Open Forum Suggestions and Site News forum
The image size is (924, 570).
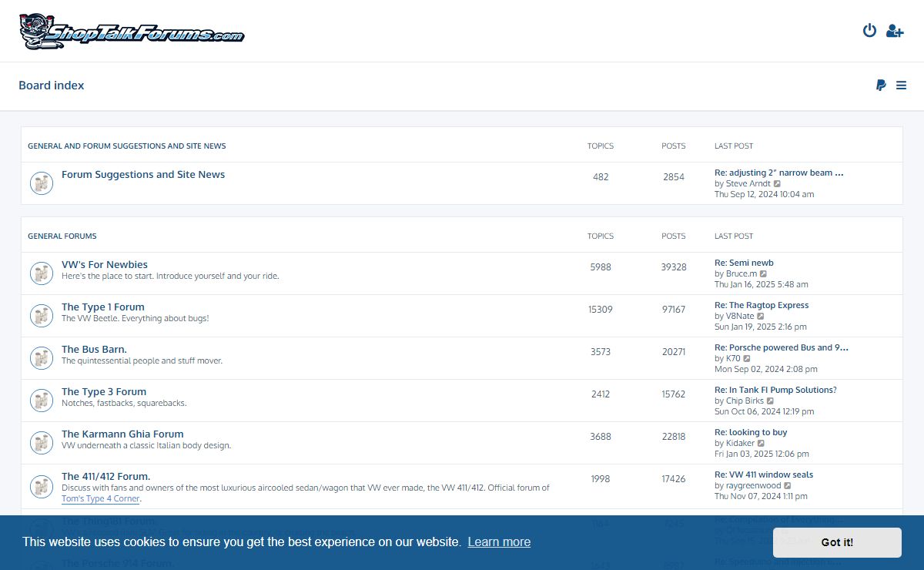[x=143, y=175]
